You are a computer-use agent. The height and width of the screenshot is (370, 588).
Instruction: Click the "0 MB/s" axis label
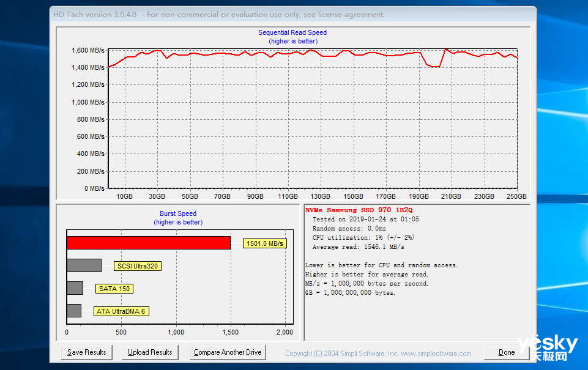tap(94, 188)
